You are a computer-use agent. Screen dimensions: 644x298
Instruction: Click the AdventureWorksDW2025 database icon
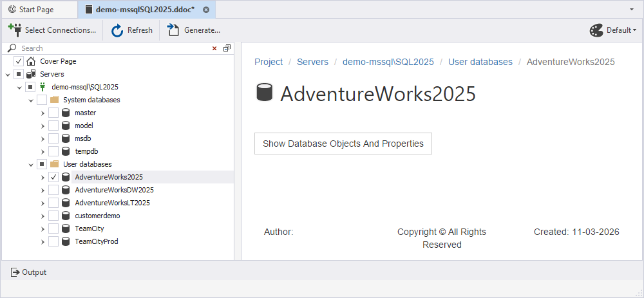pos(66,190)
